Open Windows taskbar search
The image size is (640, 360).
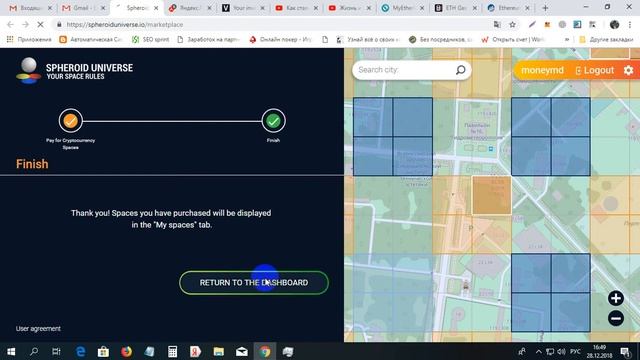[x=34, y=351]
